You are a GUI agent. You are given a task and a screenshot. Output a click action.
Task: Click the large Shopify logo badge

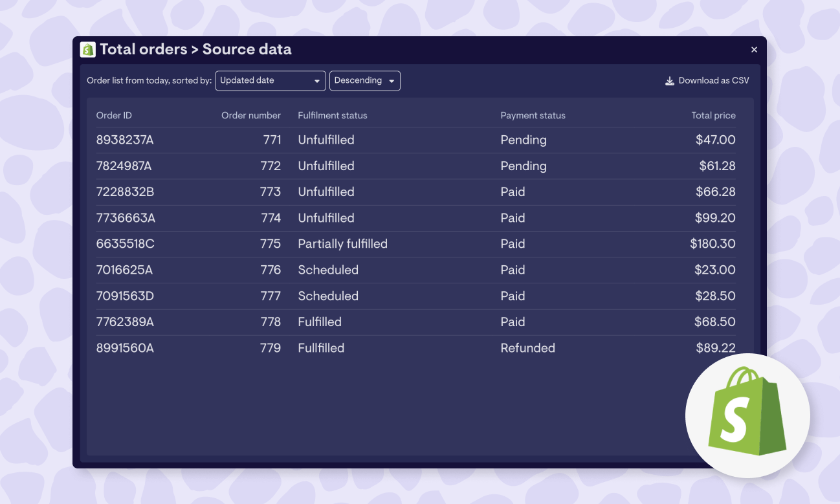[747, 415]
